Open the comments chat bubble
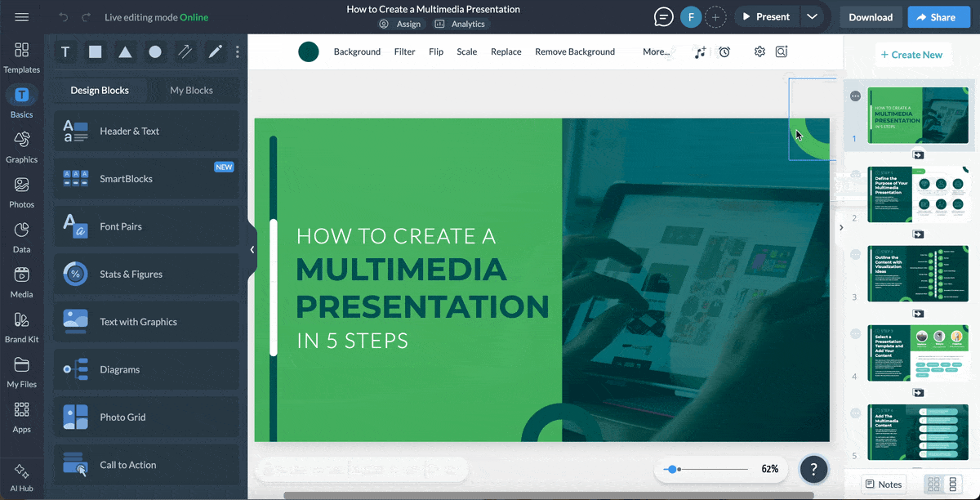Viewport: 980px width, 500px height. [664, 17]
